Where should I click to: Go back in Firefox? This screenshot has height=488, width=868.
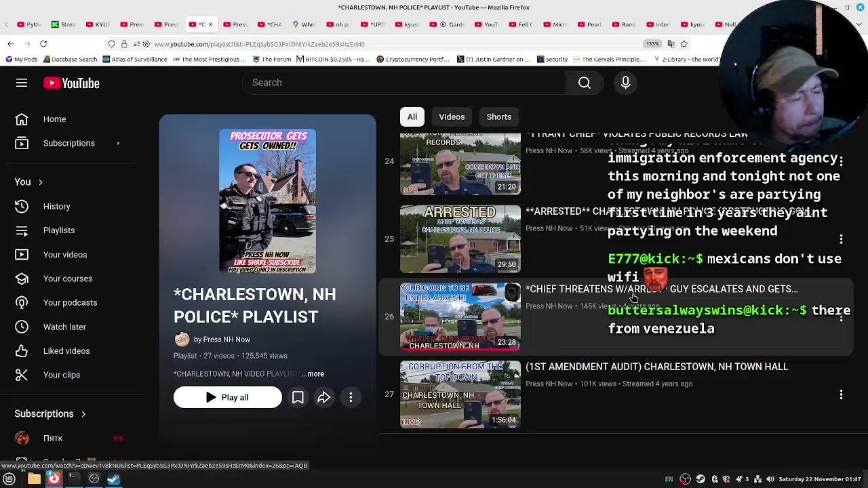[11, 44]
